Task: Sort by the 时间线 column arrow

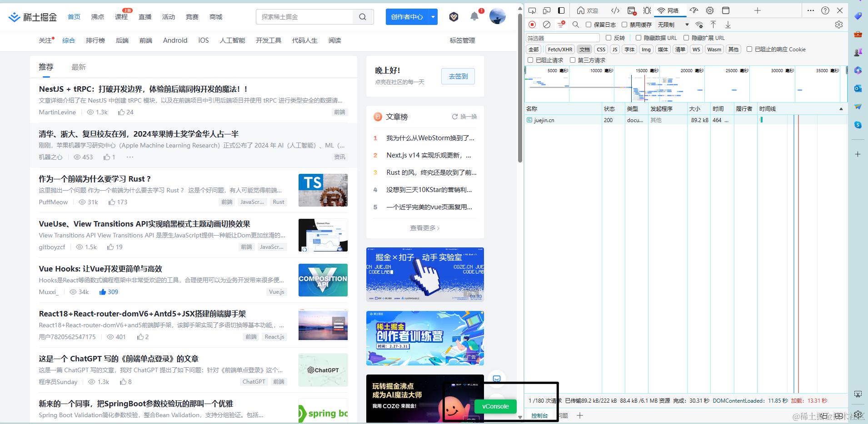Action: point(841,109)
